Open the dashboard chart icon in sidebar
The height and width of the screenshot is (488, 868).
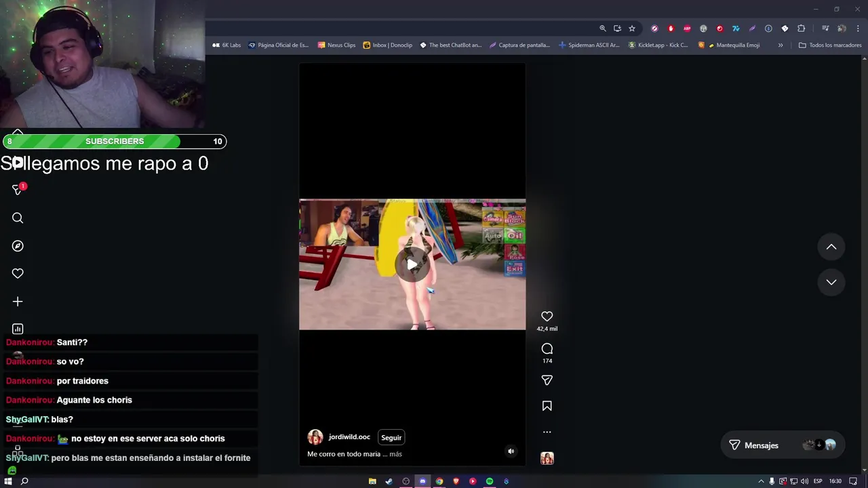[x=18, y=329]
